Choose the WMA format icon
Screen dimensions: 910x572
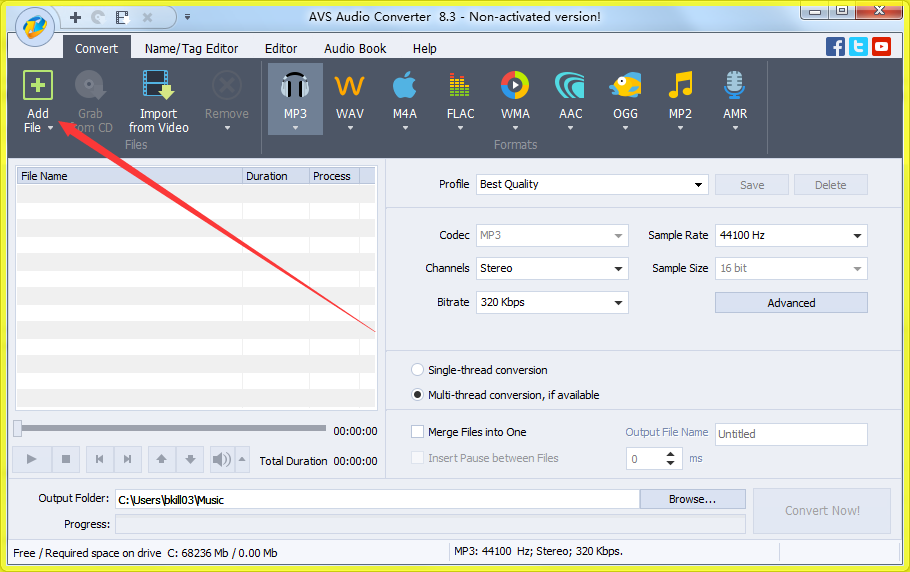click(515, 85)
